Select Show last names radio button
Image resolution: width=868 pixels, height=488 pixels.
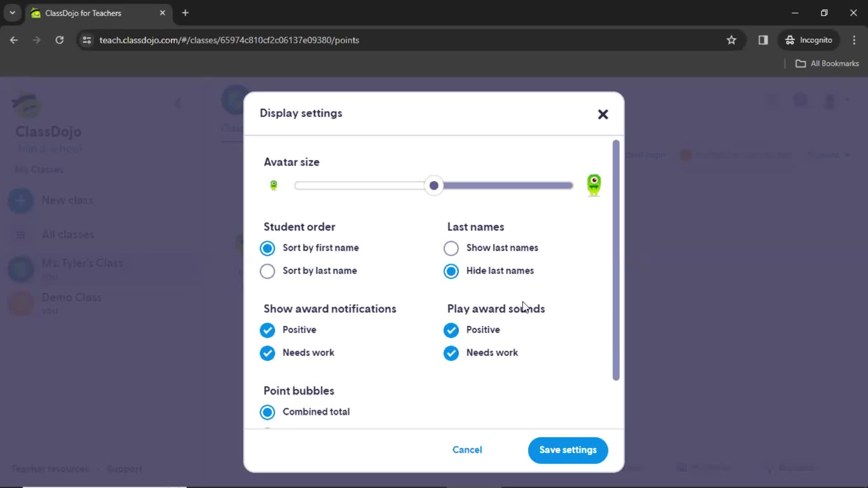[451, 248]
